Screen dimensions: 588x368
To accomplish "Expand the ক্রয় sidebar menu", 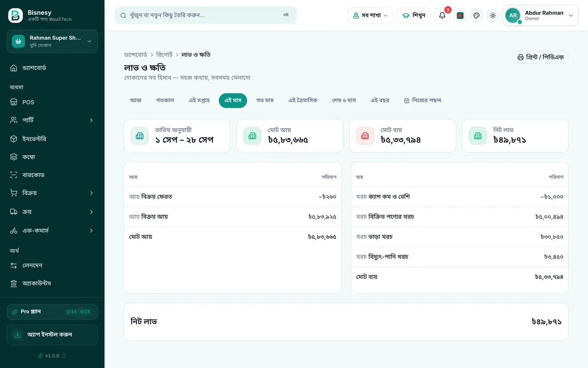I will [x=52, y=212].
